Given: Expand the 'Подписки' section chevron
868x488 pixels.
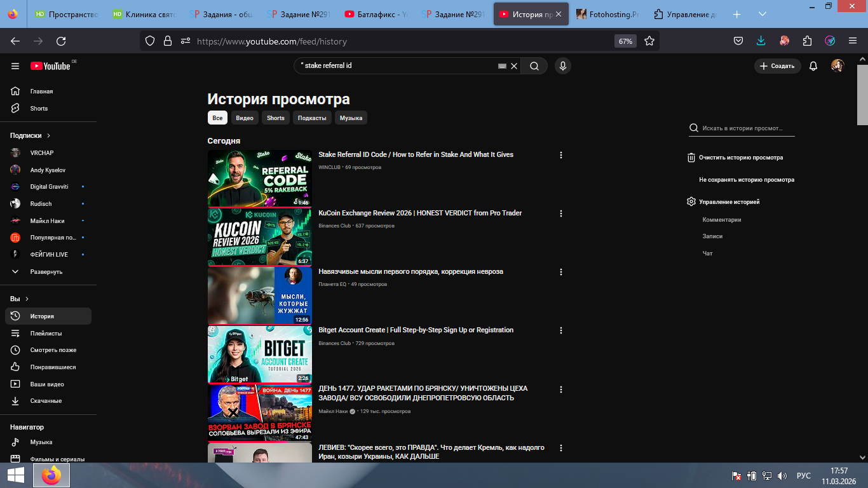Looking at the screenshot, I should (x=48, y=135).
